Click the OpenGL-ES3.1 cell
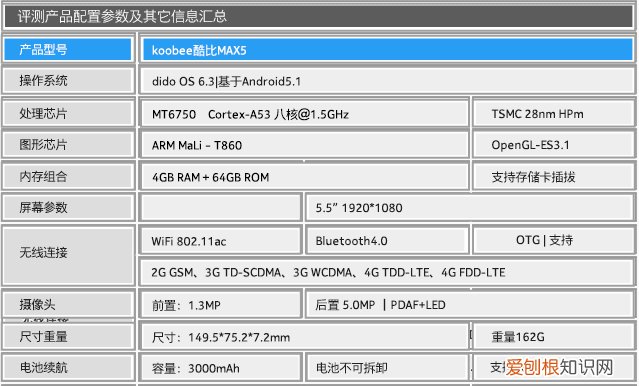This screenshot has width=639, height=386. coord(553,145)
